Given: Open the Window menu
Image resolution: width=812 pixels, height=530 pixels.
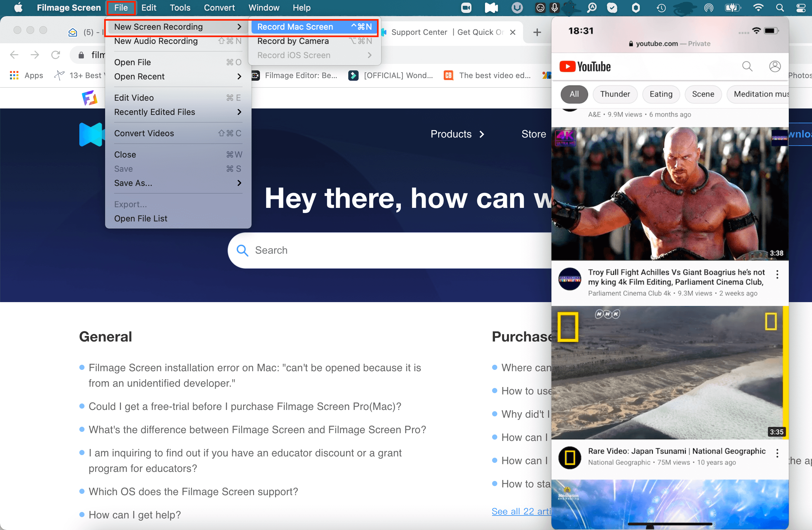Looking at the screenshot, I should [264, 7].
